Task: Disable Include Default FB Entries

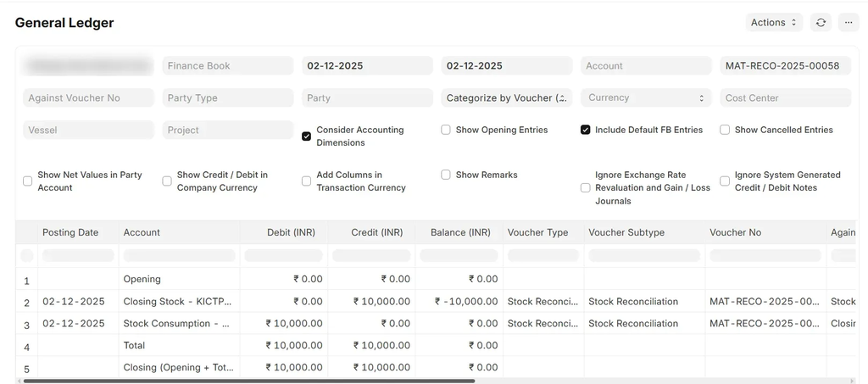Action: (x=585, y=131)
